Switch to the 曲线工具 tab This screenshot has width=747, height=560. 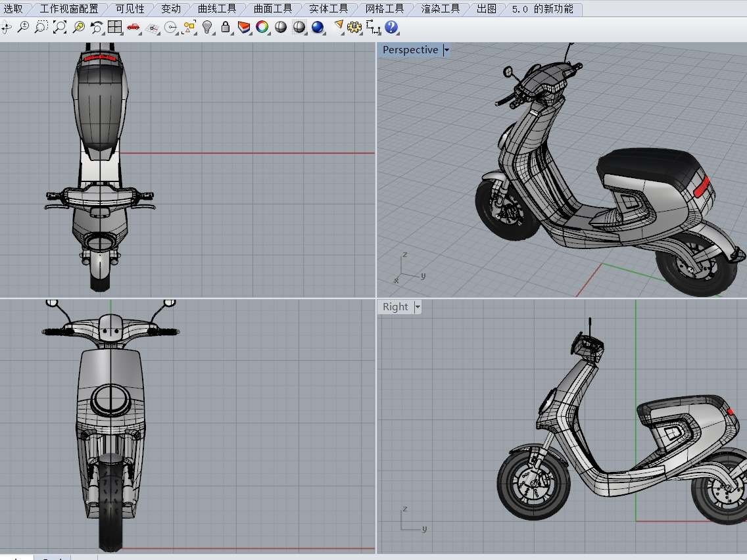217,9
